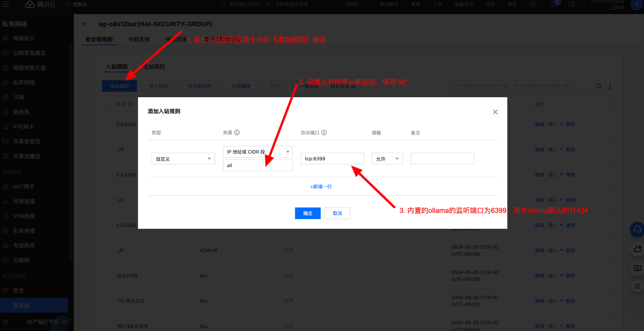Screen dimensions: 644x331
Task: Click the info icon next to 协议端口
Action: coord(324,133)
